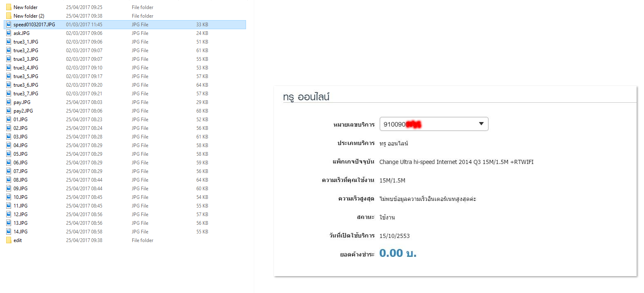Image resolution: width=644 pixels, height=293 pixels.
Task: Click the date 25/04/2017 08:58 of 14.JPG
Action: 84,231
